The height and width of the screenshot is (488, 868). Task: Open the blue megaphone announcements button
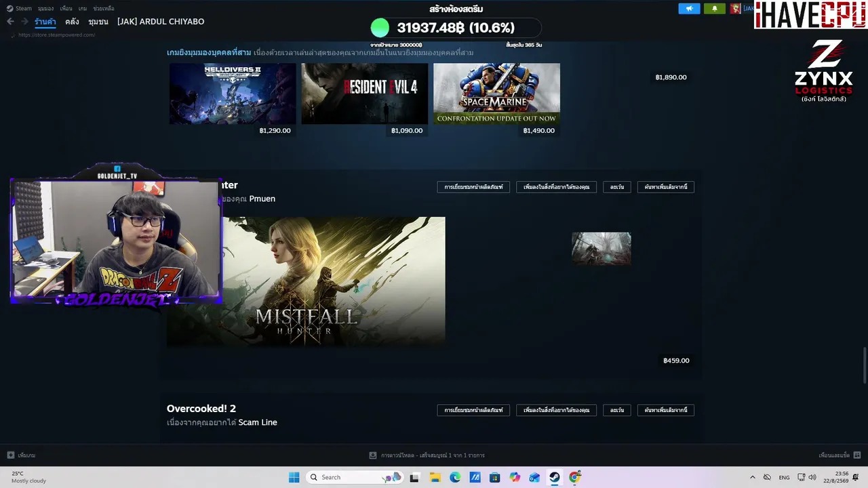pos(689,9)
